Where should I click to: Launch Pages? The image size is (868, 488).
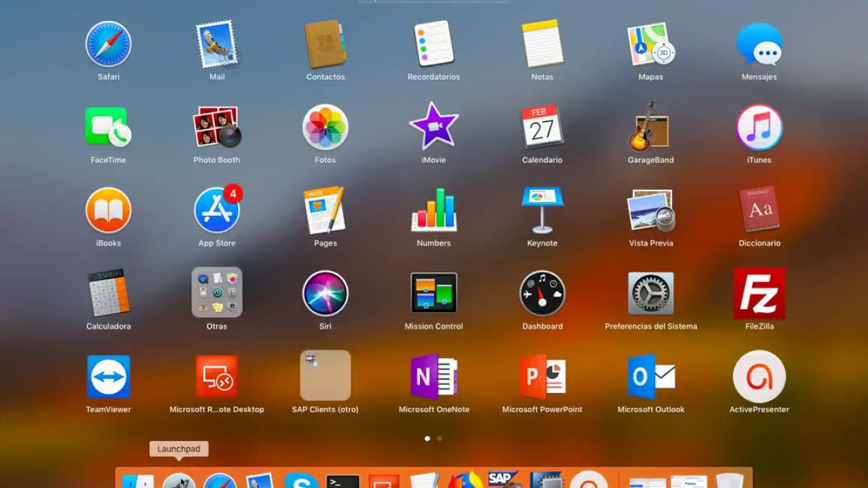[x=325, y=211]
